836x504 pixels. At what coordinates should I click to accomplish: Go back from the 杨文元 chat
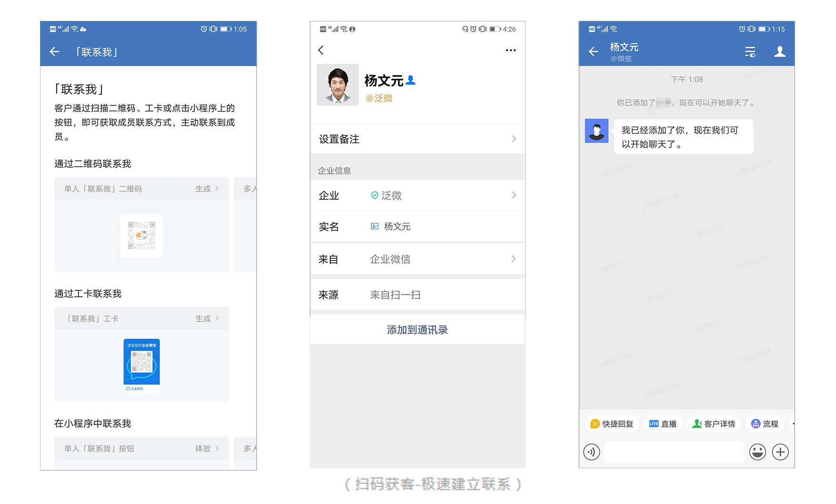point(593,52)
